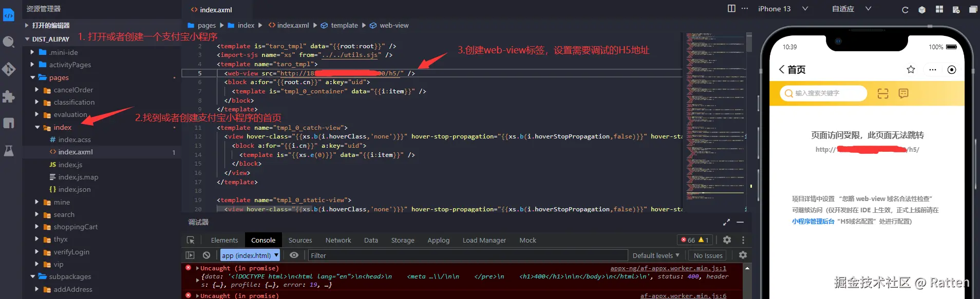
Task: Refresh the simulator preview
Action: 905,10
